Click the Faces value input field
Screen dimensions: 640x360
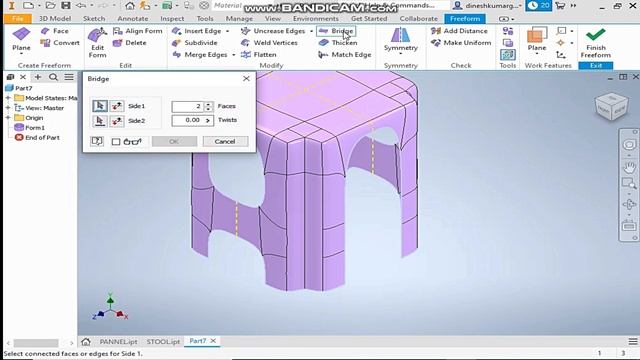pos(188,107)
